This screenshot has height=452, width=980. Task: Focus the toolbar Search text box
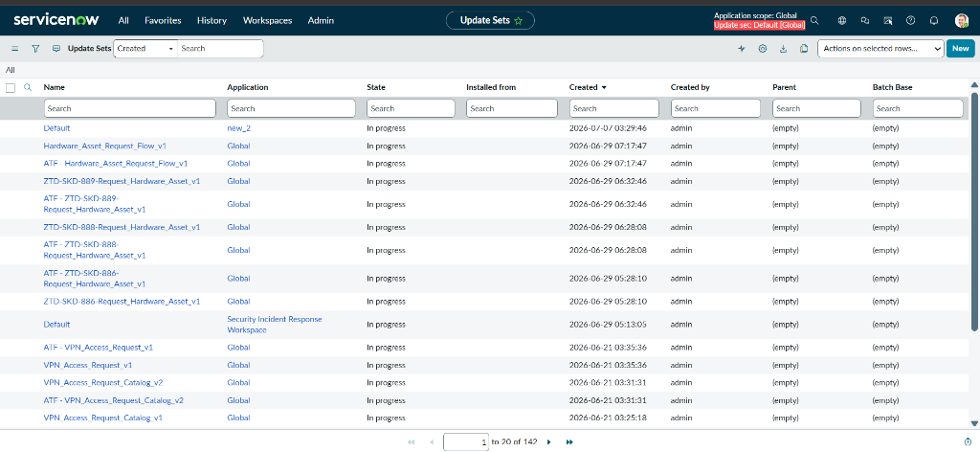click(221, 49)
